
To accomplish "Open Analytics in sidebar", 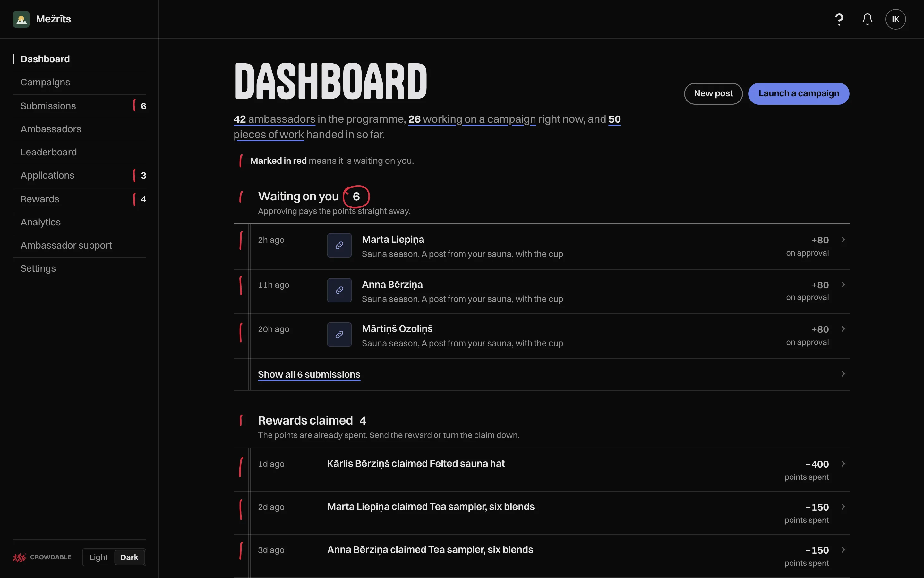I will 80,222.
